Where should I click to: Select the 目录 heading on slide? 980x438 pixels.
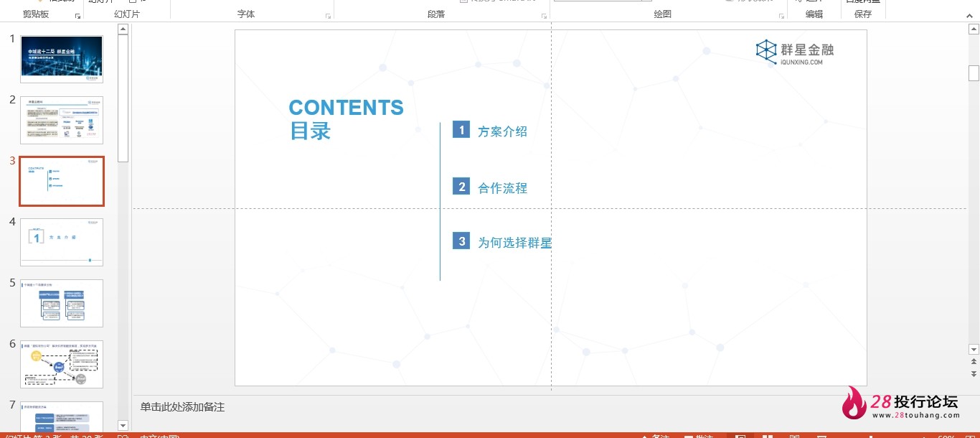pyautogui.click(x=310, y=131)
